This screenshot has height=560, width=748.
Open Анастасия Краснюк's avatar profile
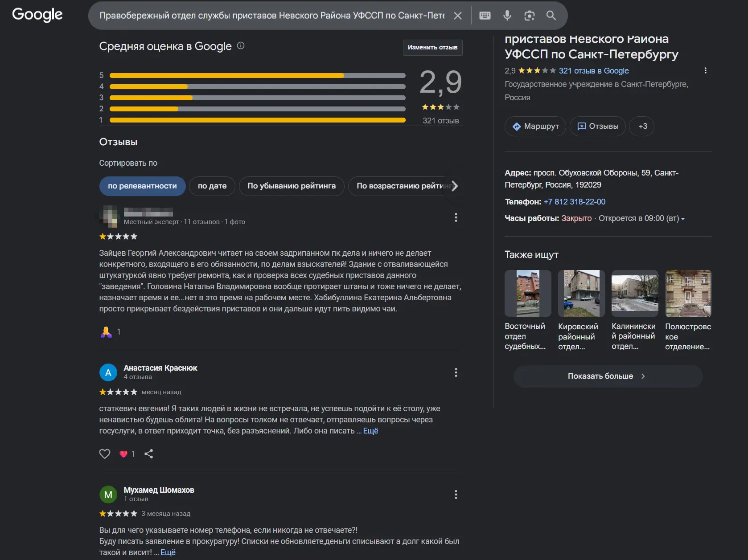pos(108,372)
